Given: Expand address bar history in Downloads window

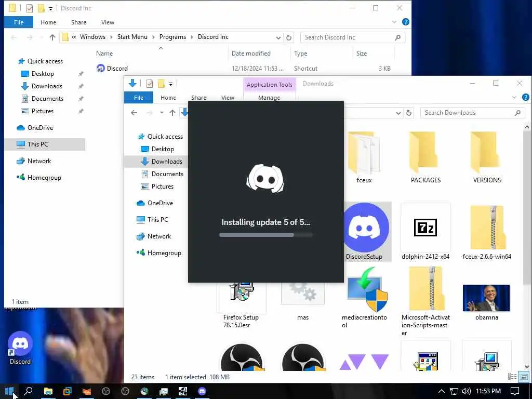Looking at the screenshot, I should tap(398, 113).
